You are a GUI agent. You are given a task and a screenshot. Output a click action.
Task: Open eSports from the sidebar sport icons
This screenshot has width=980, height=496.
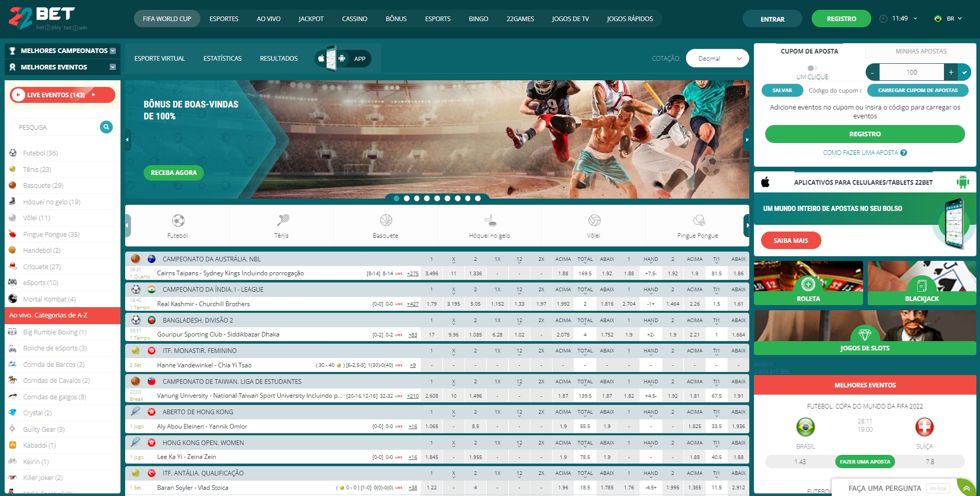11,282
